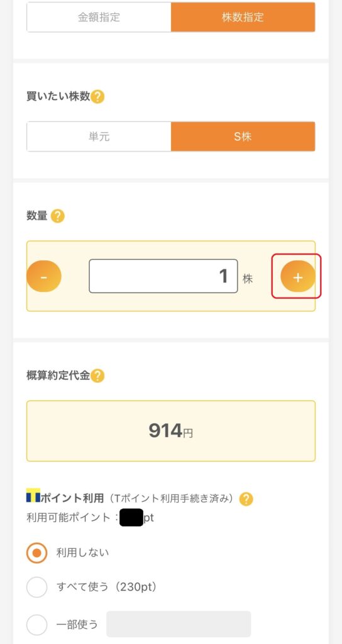Increase share quantity with plus button
Screen dimensions: 342x644
297,277
